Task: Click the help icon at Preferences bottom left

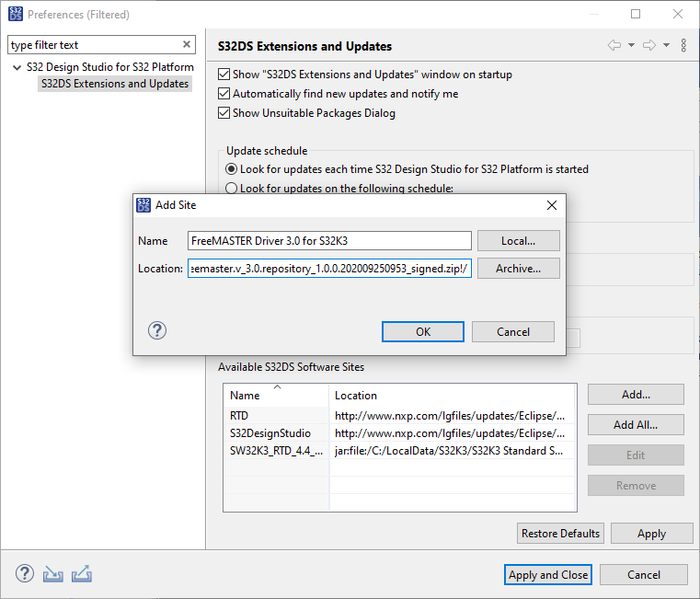Action: [25, 573]
